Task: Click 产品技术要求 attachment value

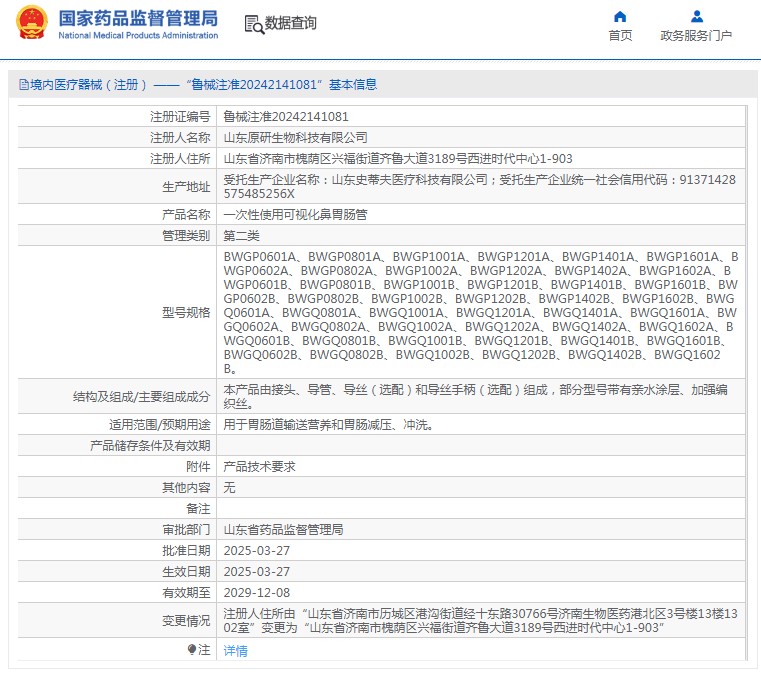Action: (259, 466)
